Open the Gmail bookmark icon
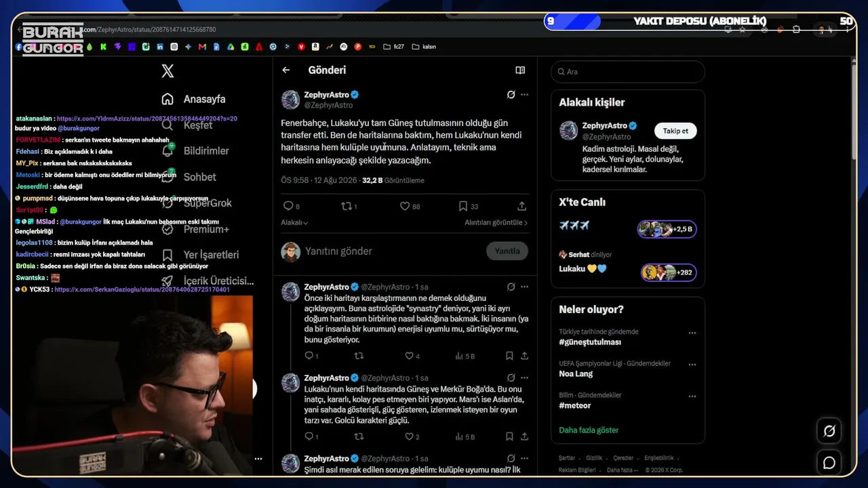This screenshot has height=488, width=868. pos(202,47)
